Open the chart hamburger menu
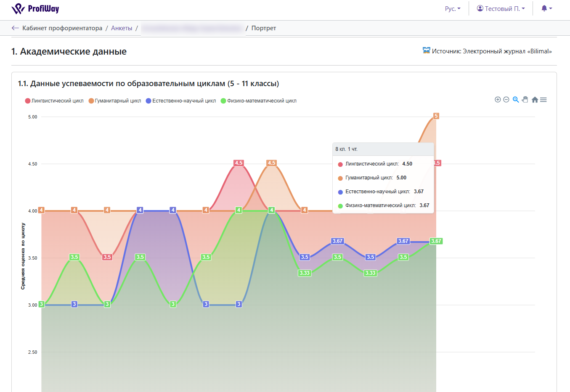Viewport: 570px width, 392px height. (543, 100)
